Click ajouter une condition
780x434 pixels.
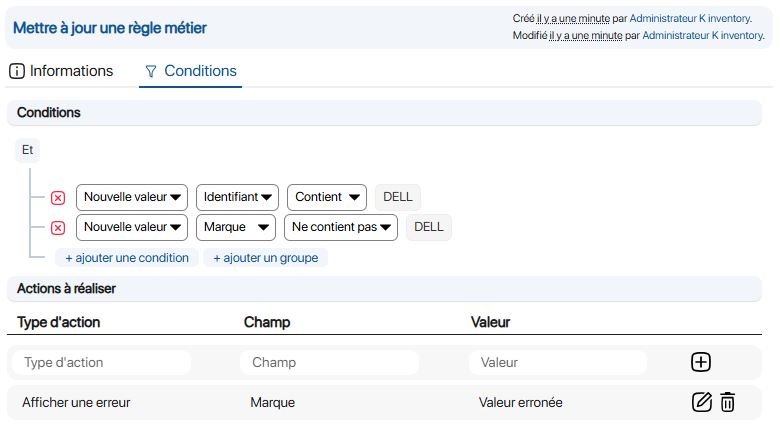click(x=127, y=258)
